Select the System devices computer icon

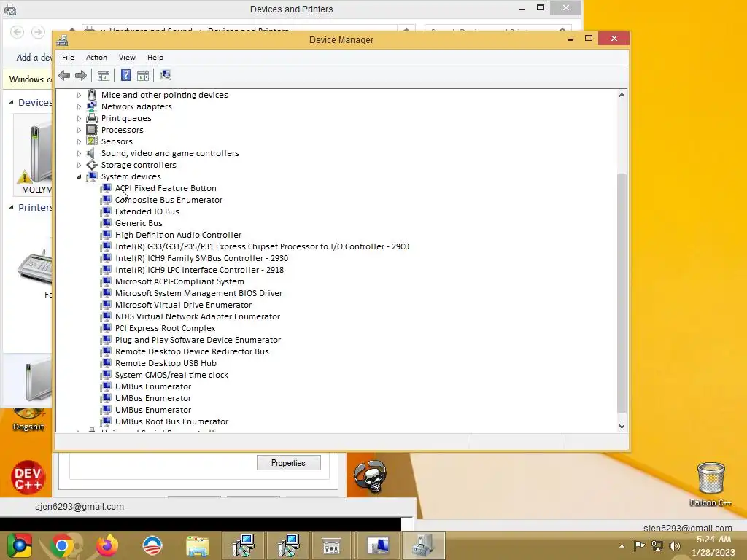[x=92, y=176]
